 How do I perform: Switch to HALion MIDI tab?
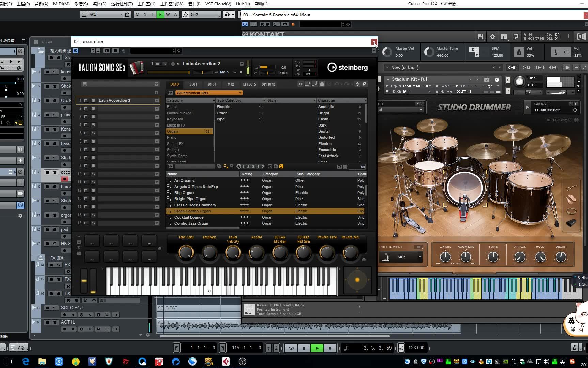(212, 84)
